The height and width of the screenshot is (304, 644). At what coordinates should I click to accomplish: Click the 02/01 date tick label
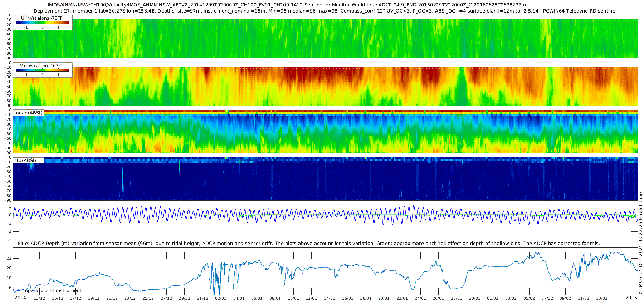(221, 298)
